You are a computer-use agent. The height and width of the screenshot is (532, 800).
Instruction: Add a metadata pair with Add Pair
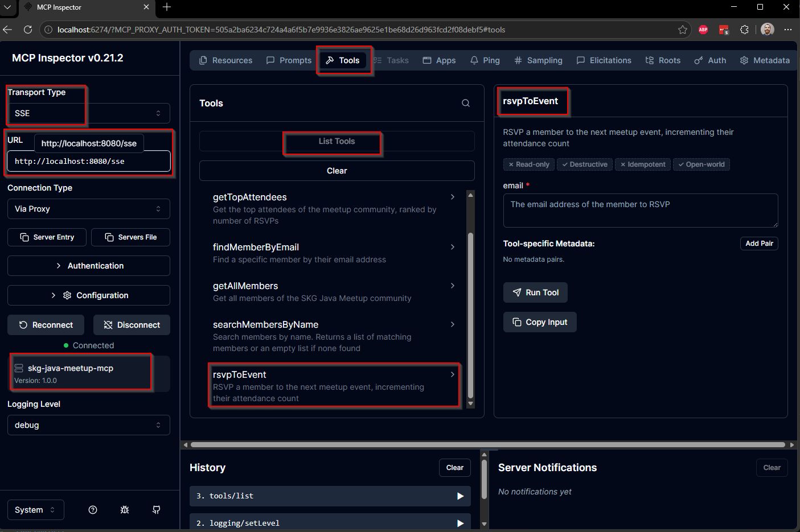click(759, 244)
